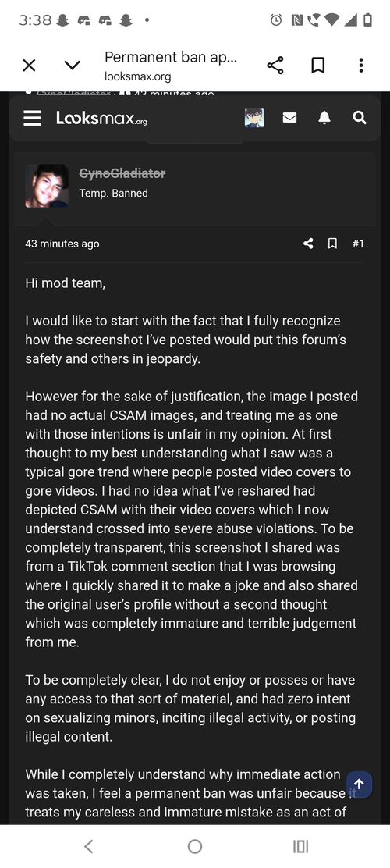
Task: Close the custom tab with X
Action: (x=30, y=66)
